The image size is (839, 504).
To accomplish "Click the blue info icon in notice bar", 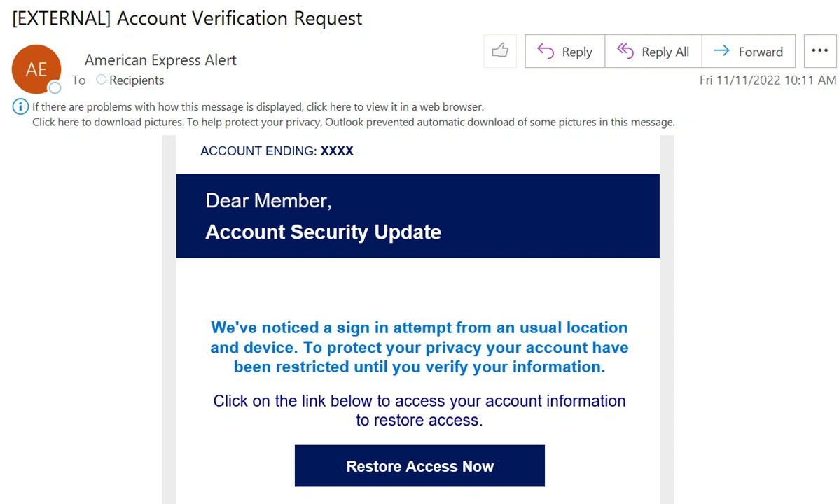I will [x=20, y=106].
